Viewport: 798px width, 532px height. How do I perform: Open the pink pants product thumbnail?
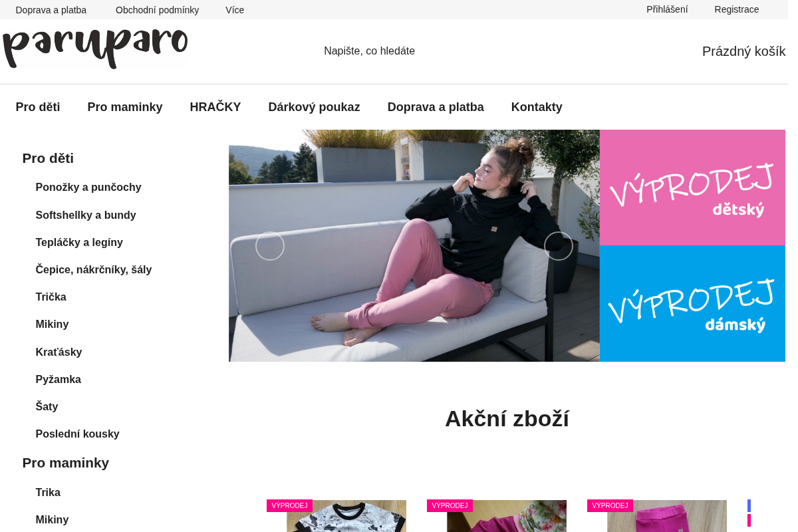pyautogui.click(x=667, y=516)
